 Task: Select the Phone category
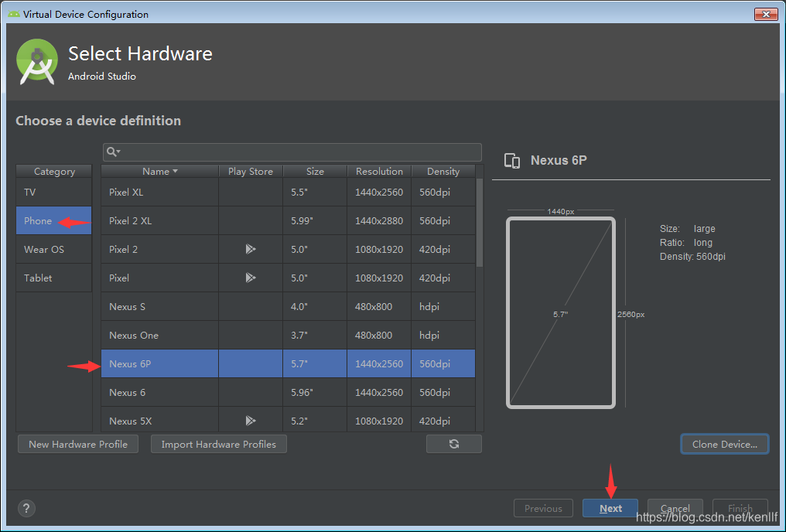point(53,221)
